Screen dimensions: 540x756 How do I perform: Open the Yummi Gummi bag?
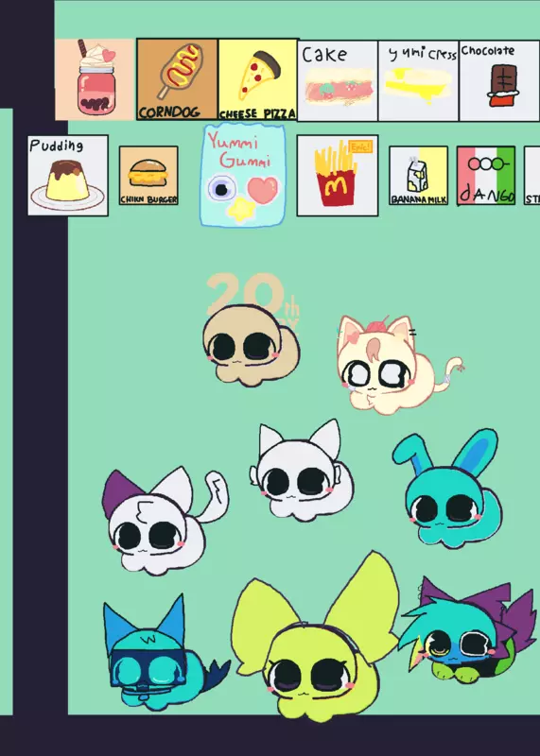point(243,175)
